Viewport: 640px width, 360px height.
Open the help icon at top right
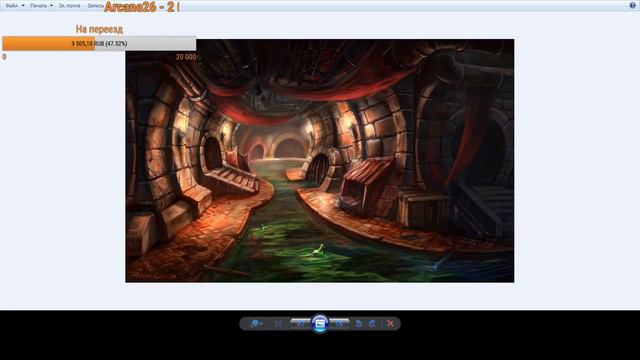pyautogui.click(x=633, y=5)
